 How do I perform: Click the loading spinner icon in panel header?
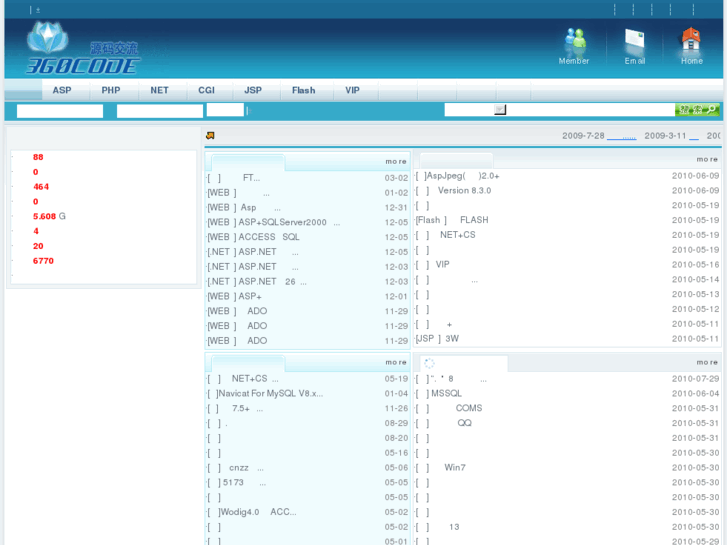tap(430, 363)
